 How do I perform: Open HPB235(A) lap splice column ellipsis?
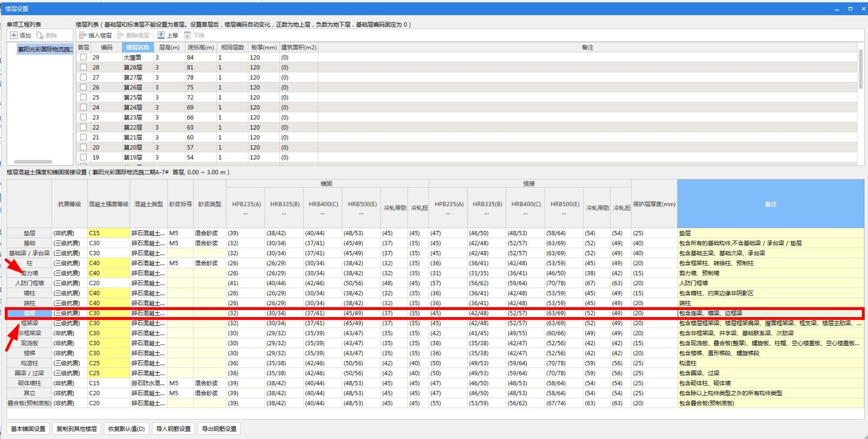[x=449, y=214]
